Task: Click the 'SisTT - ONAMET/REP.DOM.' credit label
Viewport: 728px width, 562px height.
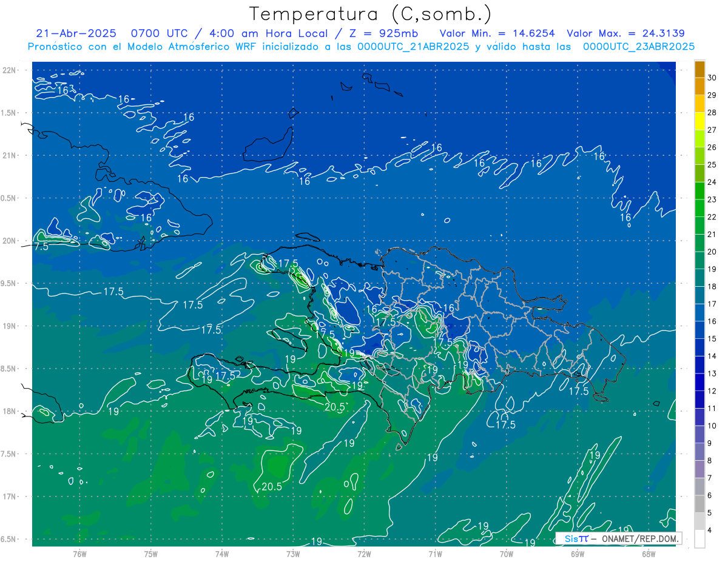Action: pyautogui.click(x=619, y=538)
